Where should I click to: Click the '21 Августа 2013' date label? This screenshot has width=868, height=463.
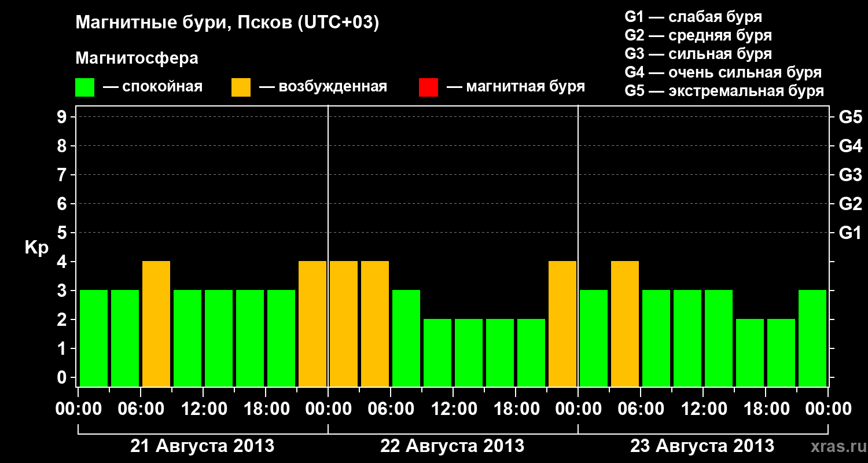point(203,446)
